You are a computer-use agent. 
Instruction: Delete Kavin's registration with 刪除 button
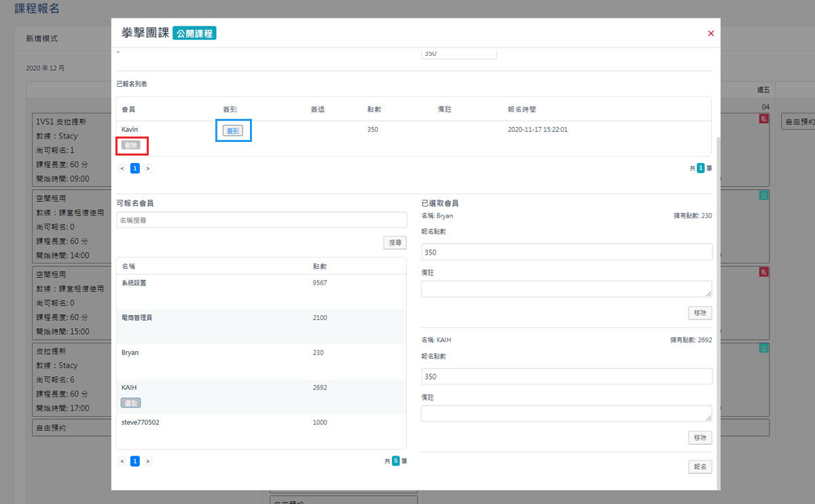tap(130, 145)
